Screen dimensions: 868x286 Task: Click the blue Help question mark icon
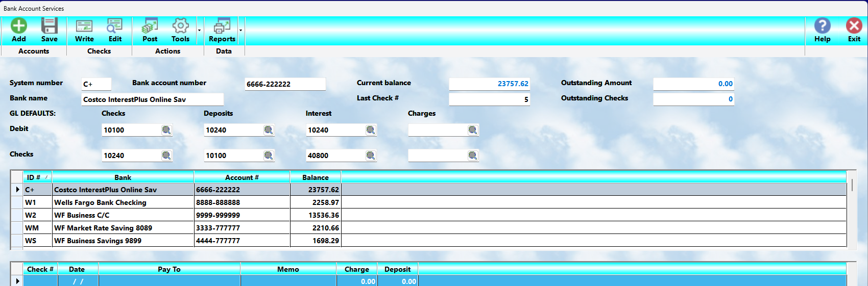822,25
